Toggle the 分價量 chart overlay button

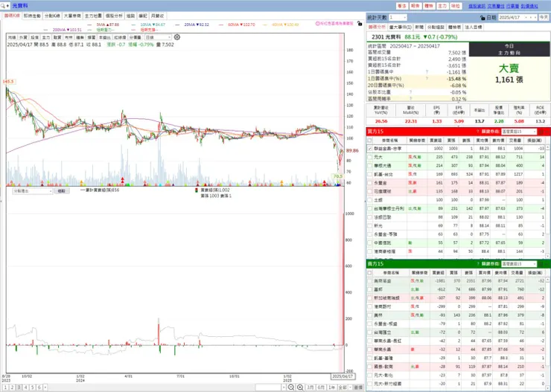pos(135,37)
